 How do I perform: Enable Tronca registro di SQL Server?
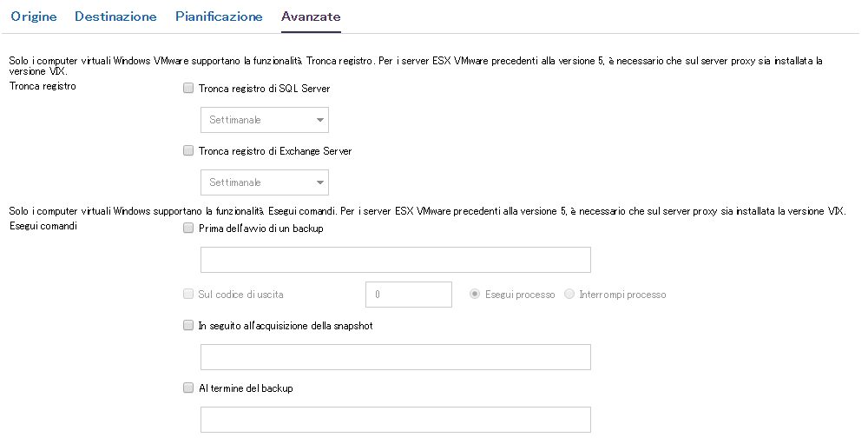[x=188, y=88]
